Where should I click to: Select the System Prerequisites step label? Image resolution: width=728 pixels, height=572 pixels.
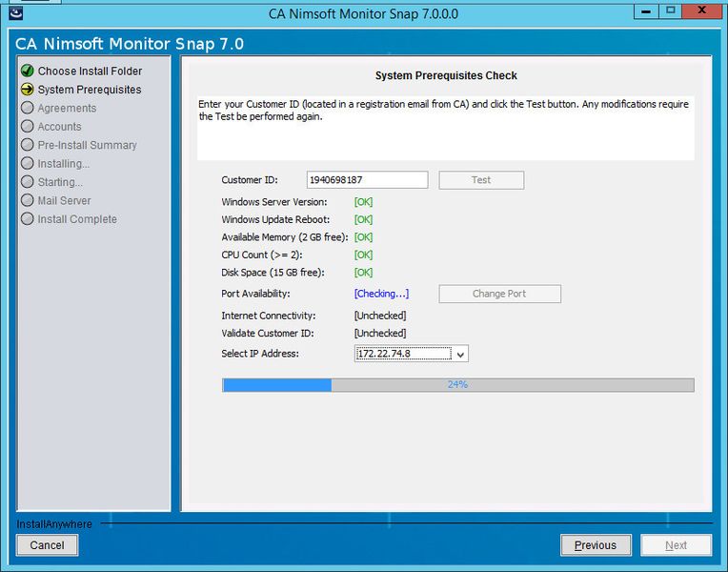tap(90, 90)
